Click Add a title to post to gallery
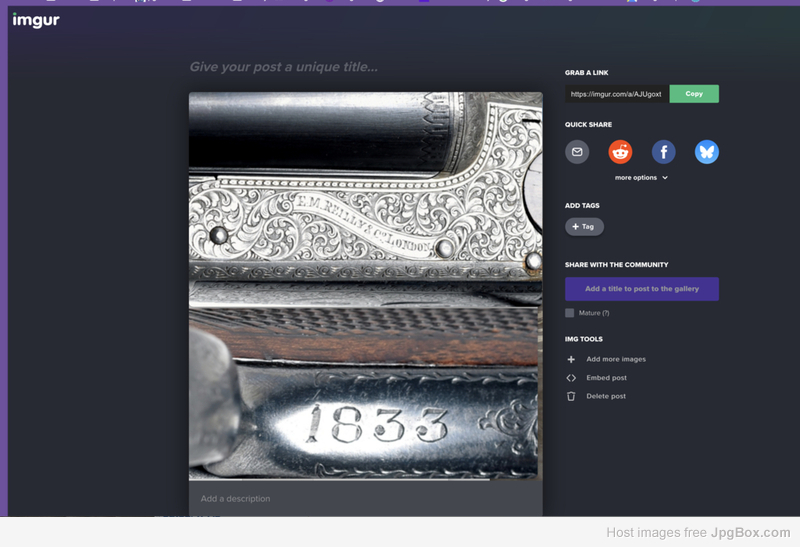Screen dimensions: 800x547 click(642, 289)
